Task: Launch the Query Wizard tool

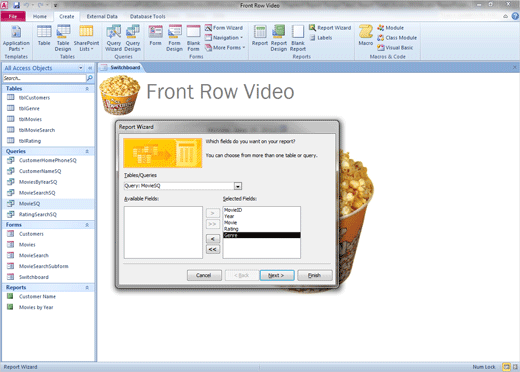Action: 114,38
